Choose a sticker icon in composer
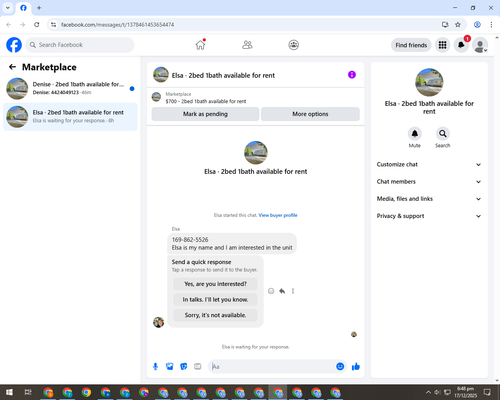Viewport: 500px width, 400px height. 184,367
